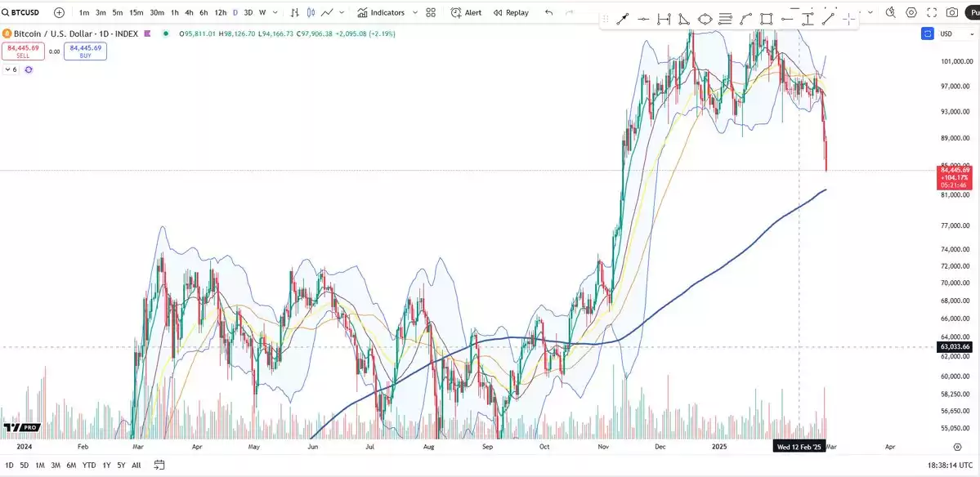Select the Arrow drawing tool
Screen dimensions: 980x477
pyautogui.click(x=623, y=20)
